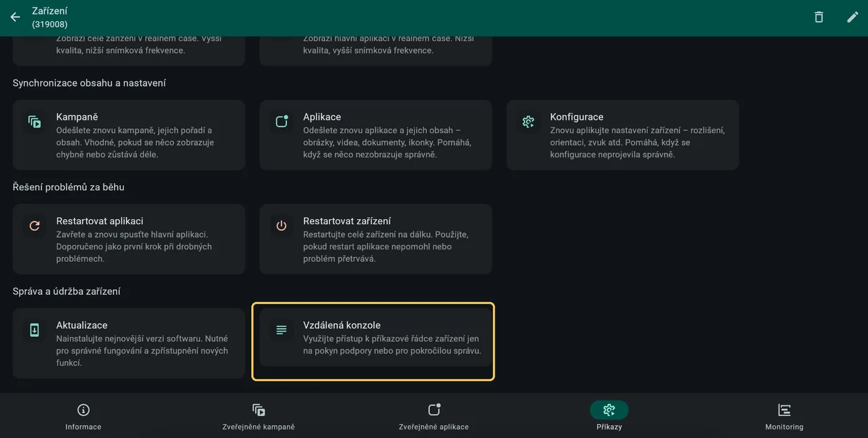Viewport: 868px width, 438px height.
Task: Resend applications via Aplikace title
Action: 322,117
